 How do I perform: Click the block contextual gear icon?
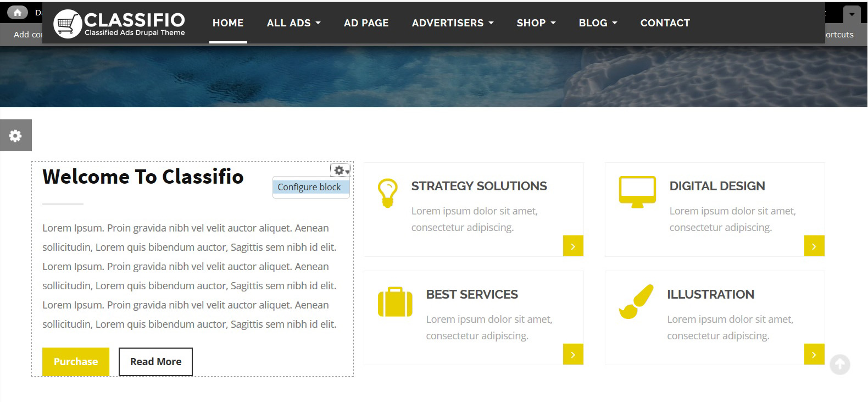[x=340, y=170]
